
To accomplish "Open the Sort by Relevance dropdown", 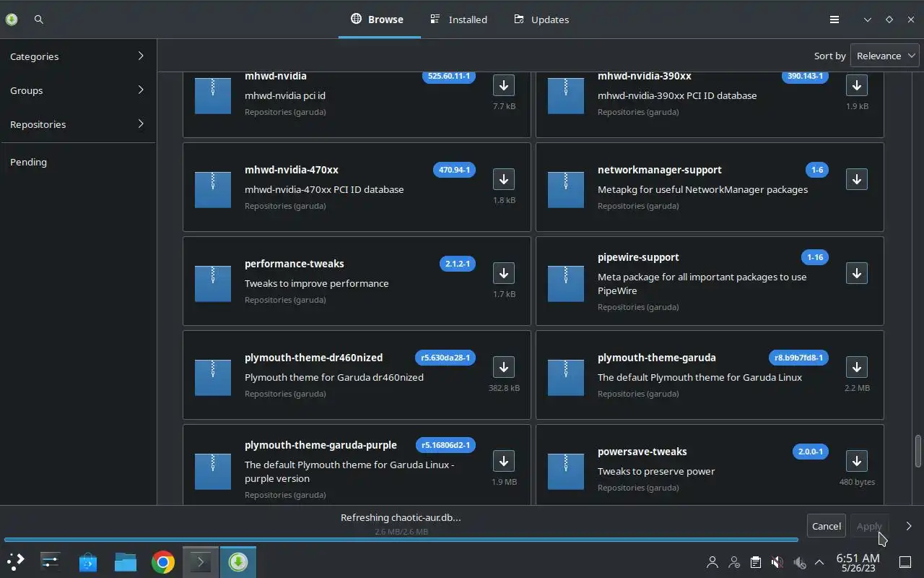I will 885,56.
